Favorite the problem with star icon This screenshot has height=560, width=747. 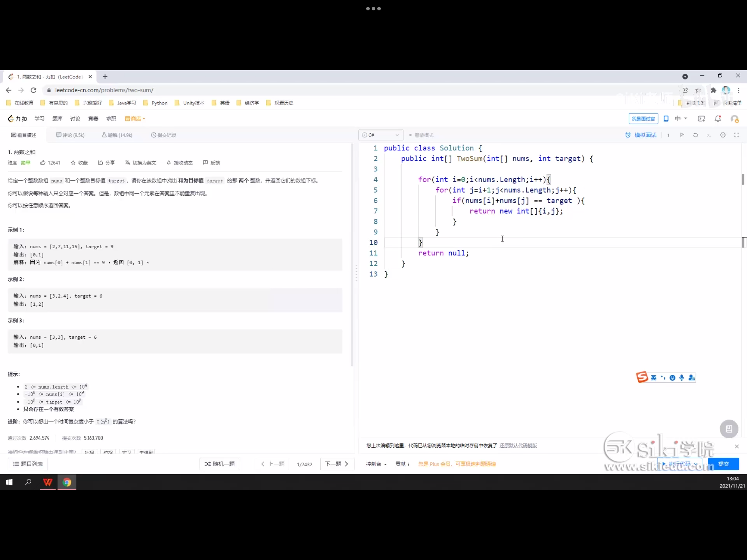coord(73,162)
